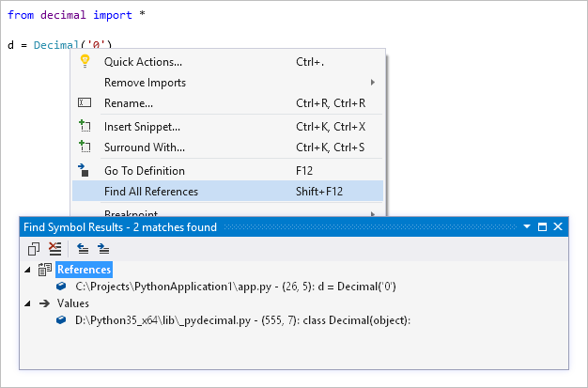Select the highlighted References label

click(x=84, y=271)
